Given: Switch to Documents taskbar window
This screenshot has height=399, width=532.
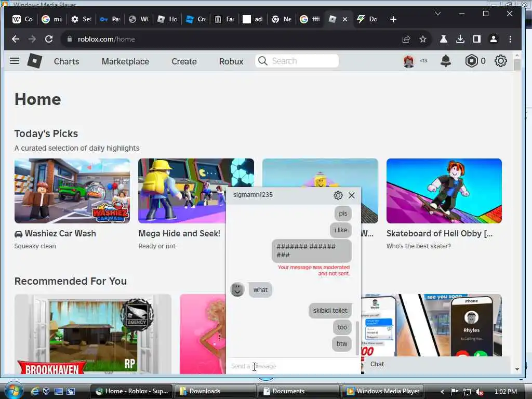Looking at the screenshot, I should click(299, 391).
